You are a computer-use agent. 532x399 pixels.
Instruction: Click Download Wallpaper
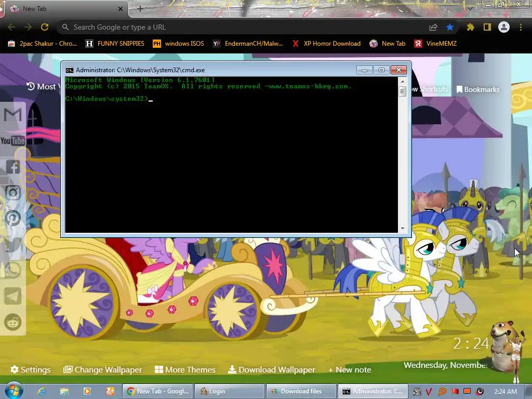click(x=271, y=369)
